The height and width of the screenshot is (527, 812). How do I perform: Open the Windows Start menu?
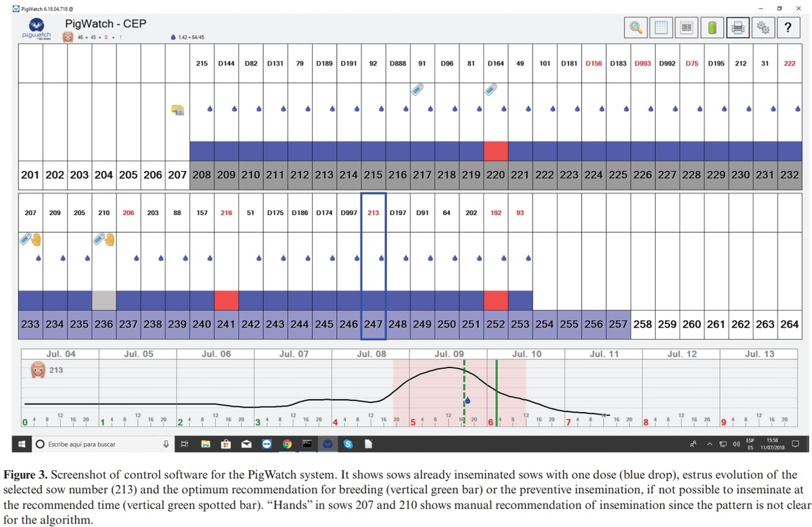[x=22, y=444]
